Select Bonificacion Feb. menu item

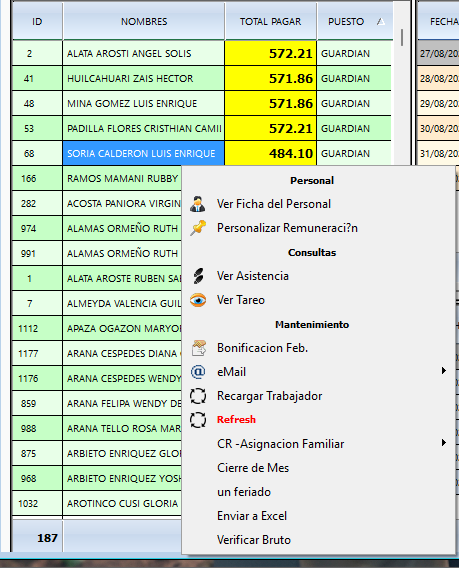(x=262, y=348)
